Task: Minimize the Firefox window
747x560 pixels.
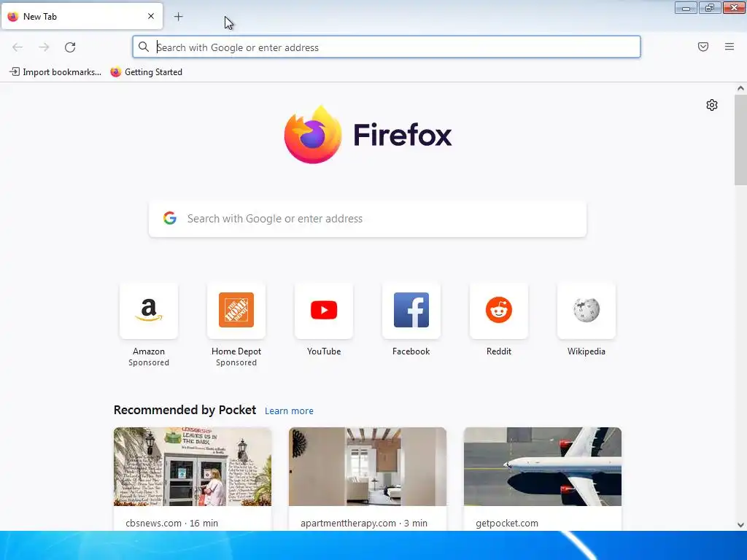Action: pos(686,8)
